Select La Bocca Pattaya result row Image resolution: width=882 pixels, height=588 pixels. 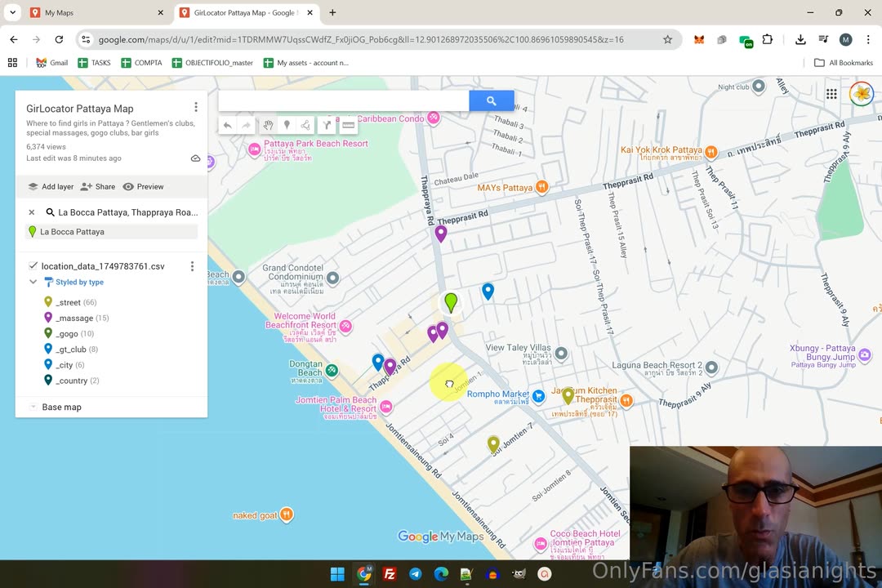(111, 231)
